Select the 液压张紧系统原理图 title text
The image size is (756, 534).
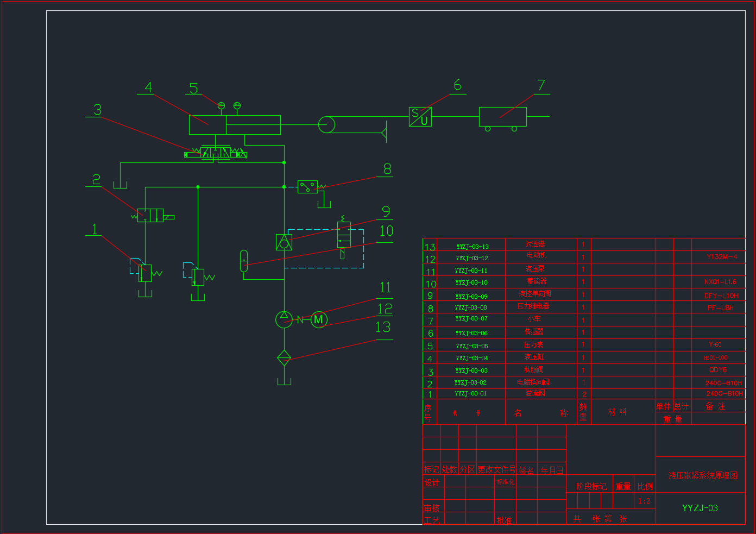703,475
